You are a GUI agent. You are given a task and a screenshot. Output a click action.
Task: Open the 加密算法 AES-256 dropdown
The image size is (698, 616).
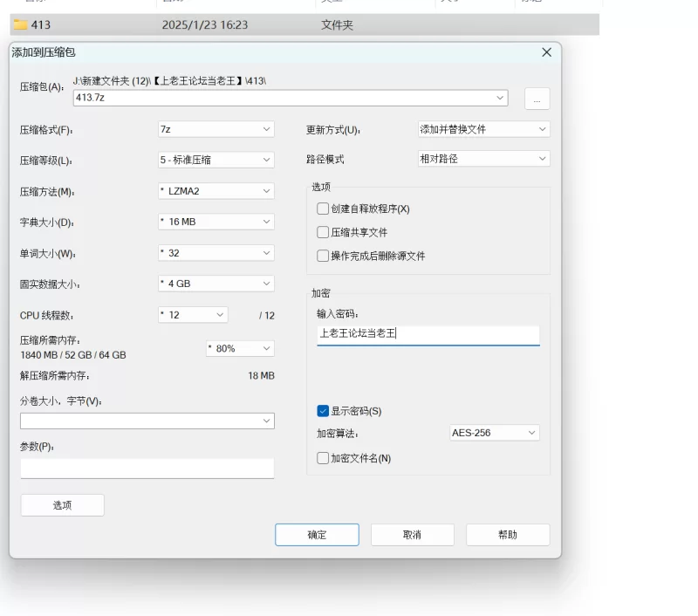[495, 433]
